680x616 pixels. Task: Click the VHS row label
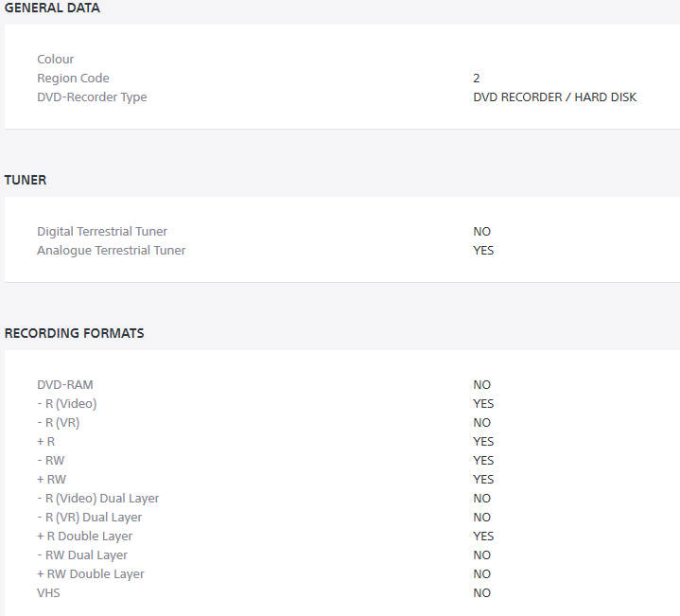(x=50, y=593)
